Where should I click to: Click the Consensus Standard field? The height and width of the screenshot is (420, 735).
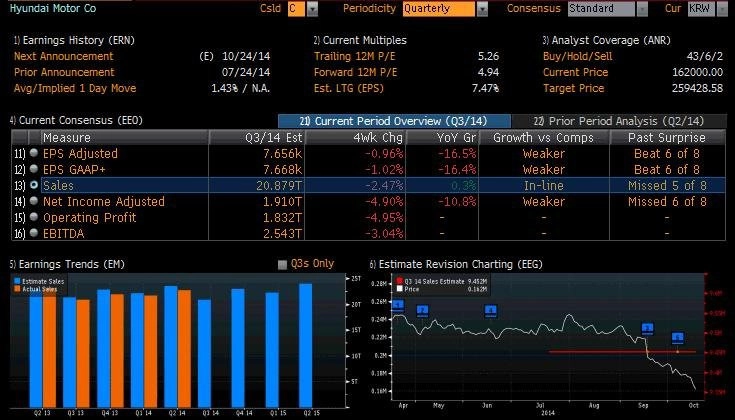click(x=601, y=9)
